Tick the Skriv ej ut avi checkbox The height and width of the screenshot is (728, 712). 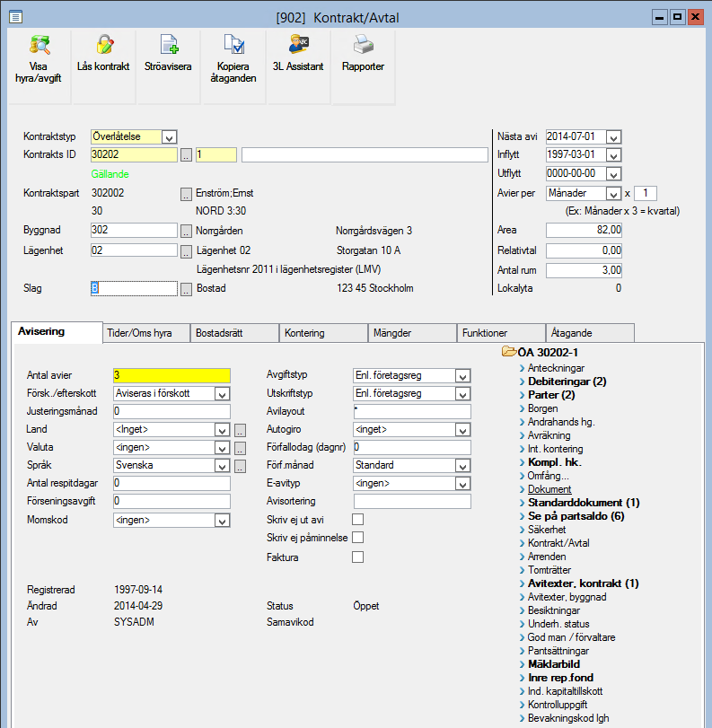coord(357,519)
